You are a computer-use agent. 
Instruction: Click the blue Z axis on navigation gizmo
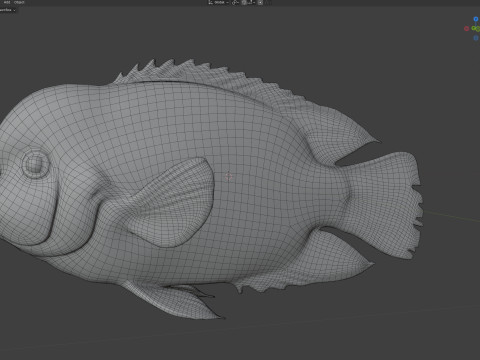pos(476,19)
